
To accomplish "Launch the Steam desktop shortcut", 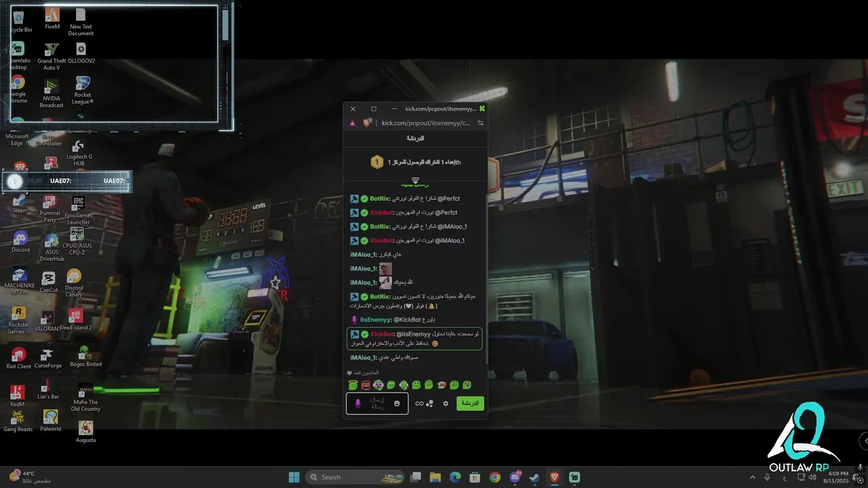I will (x=20, y=203).
